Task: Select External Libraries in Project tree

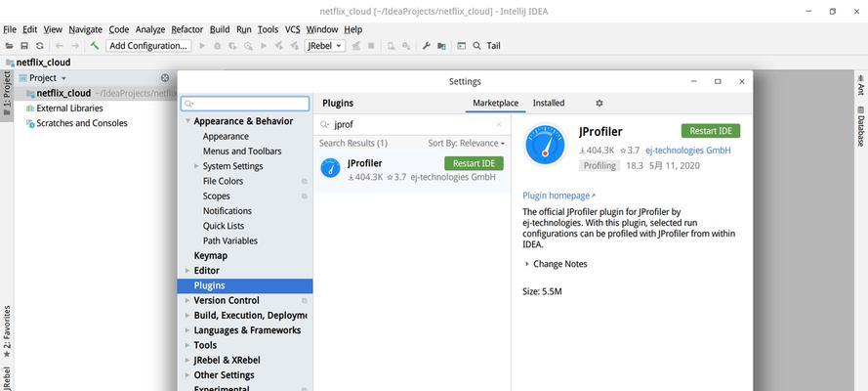Action: pos(69,109)
